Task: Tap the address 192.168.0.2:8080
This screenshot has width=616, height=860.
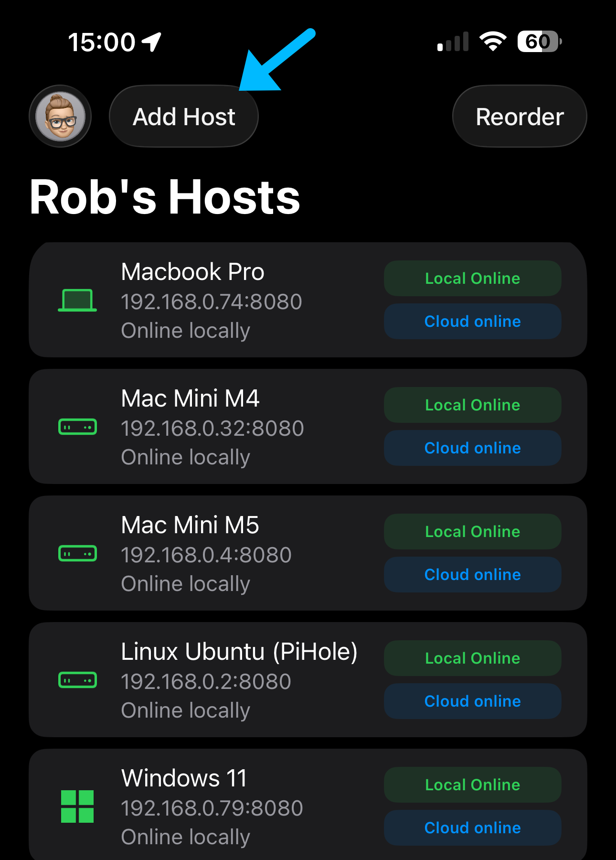Action: pyautogui.click(x=206, y=682)
